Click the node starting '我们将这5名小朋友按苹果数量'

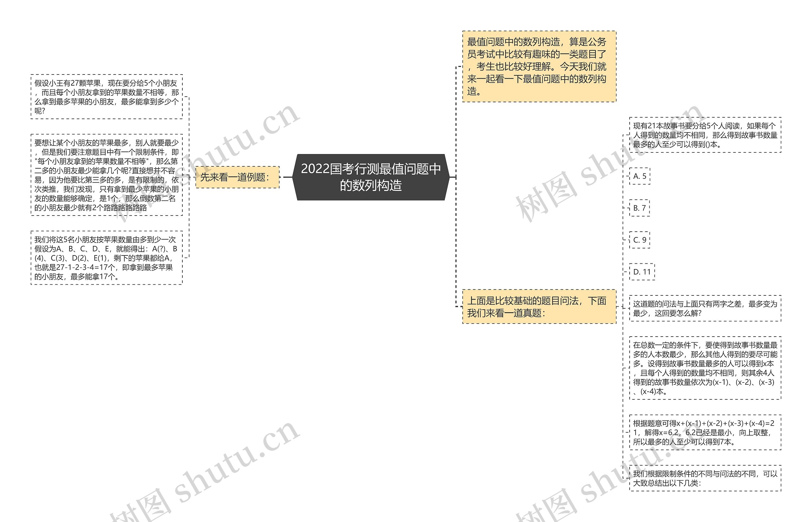[x=107, y=258]
